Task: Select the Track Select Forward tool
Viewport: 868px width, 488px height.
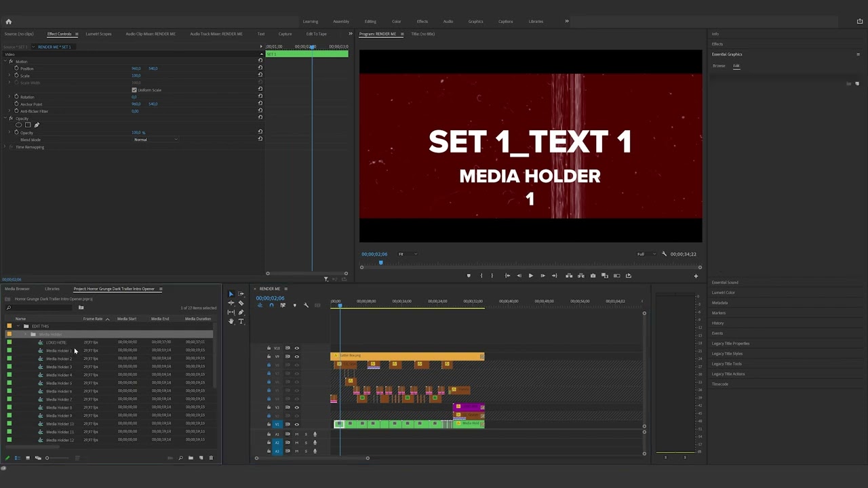Action: point(241,294)
